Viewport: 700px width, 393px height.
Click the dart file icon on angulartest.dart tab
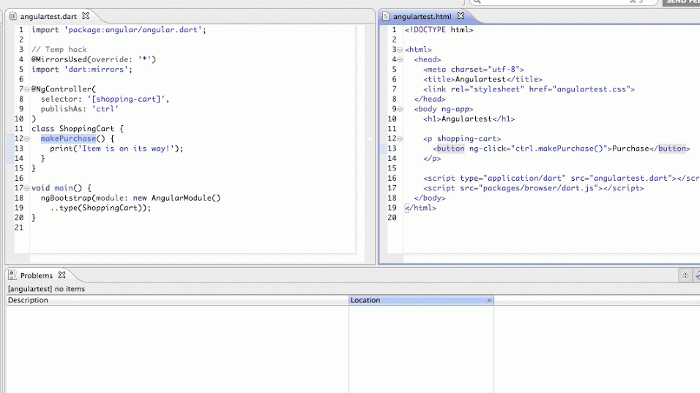point(13,16)
